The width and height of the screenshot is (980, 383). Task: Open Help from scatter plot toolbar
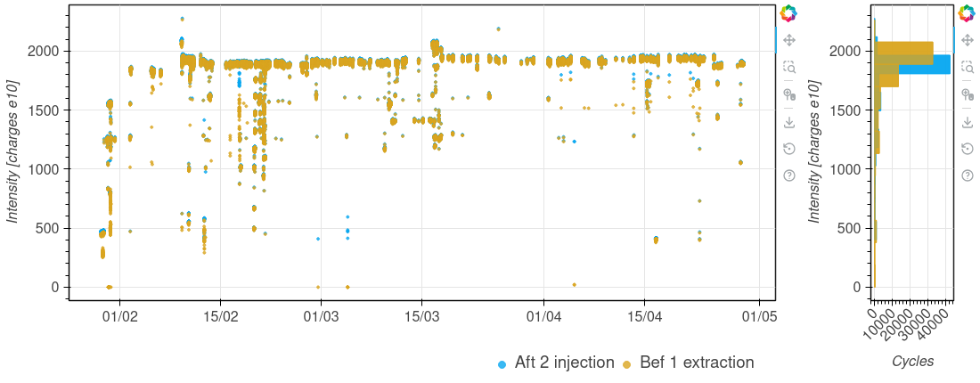pos(788,175)
